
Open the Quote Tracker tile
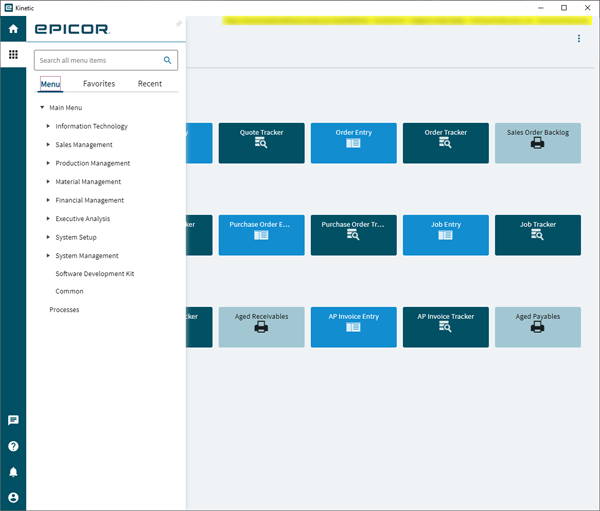261,143
